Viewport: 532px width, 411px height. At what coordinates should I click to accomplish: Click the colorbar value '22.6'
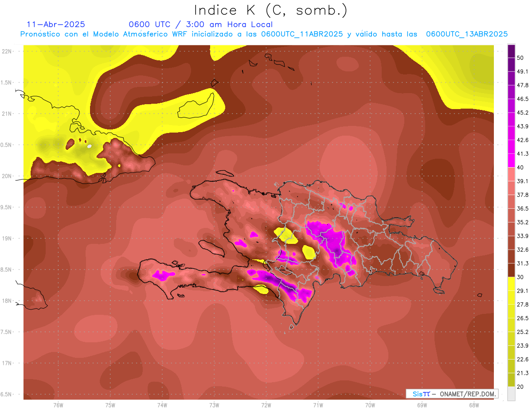click(523, 359)
